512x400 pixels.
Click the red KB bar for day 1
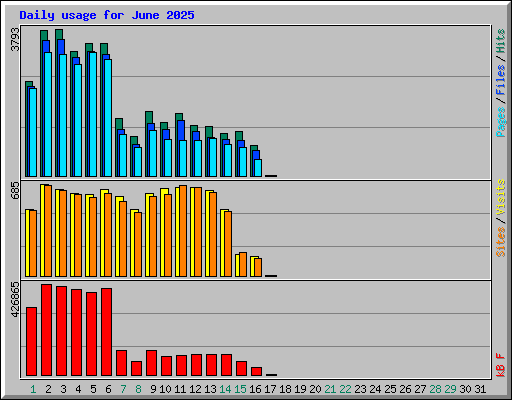click(x=32, y=342)
